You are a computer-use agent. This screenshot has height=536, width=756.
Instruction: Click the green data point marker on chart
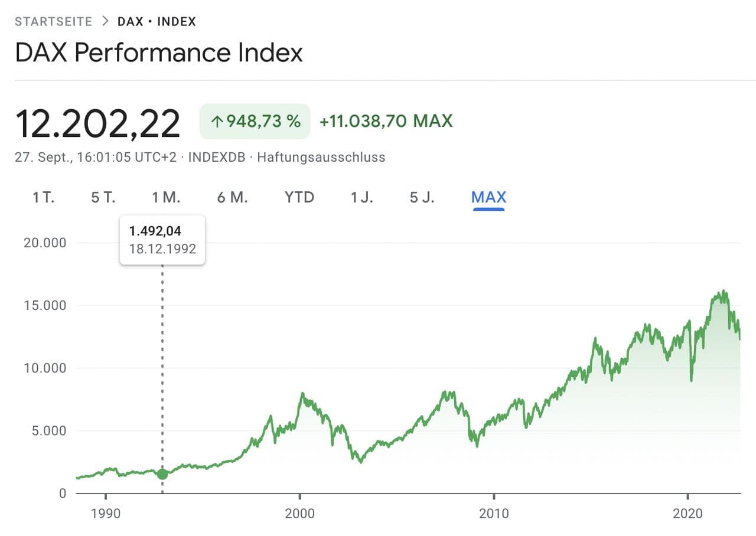tap(162, 473)
